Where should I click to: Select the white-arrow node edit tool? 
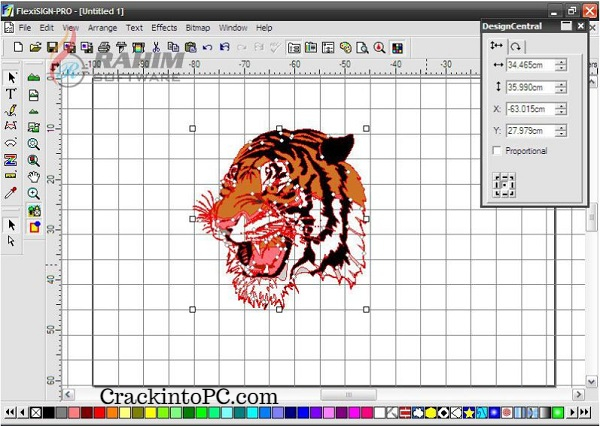(x=11, y=241)
